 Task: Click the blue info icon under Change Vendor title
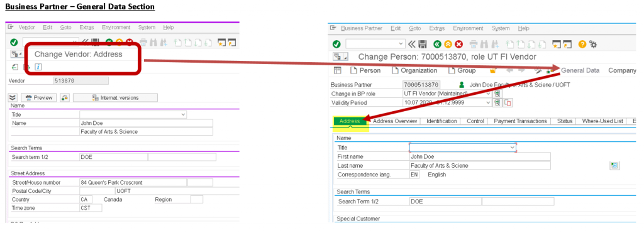coord(38,67)
